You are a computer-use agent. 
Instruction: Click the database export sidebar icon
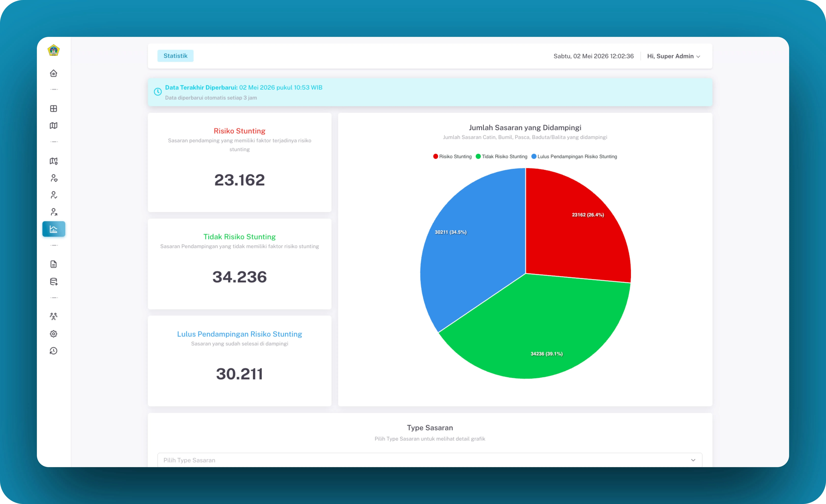[54, 281]
